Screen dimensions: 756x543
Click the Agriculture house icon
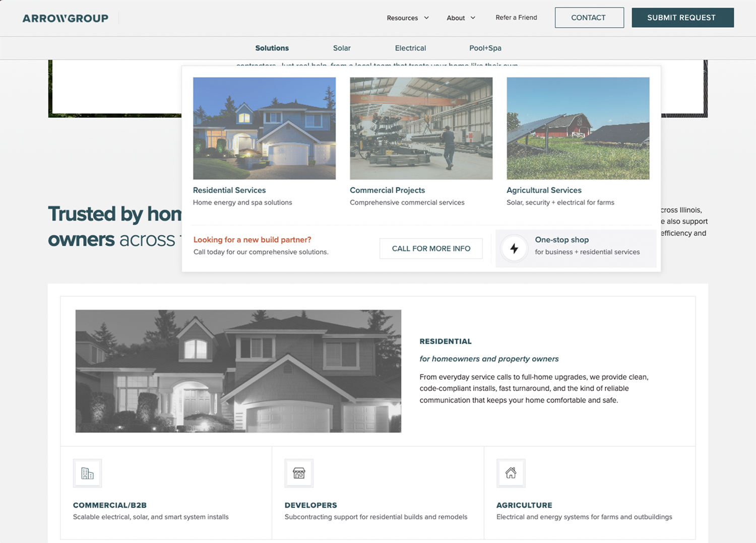511,473
